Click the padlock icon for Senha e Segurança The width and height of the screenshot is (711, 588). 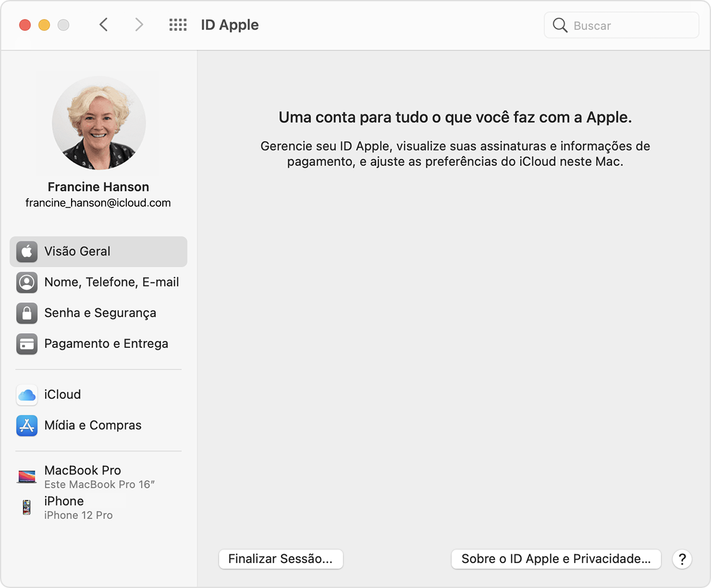(27, 313)
